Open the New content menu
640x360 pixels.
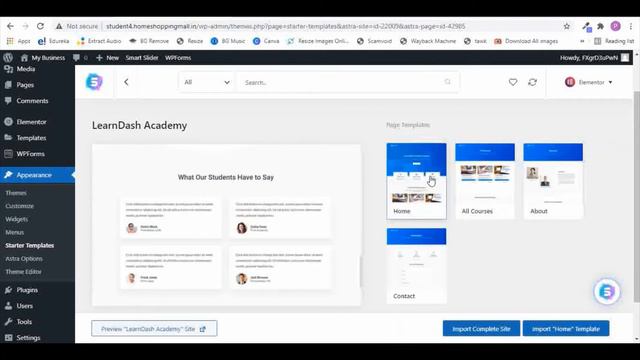[x=107, y=58]
